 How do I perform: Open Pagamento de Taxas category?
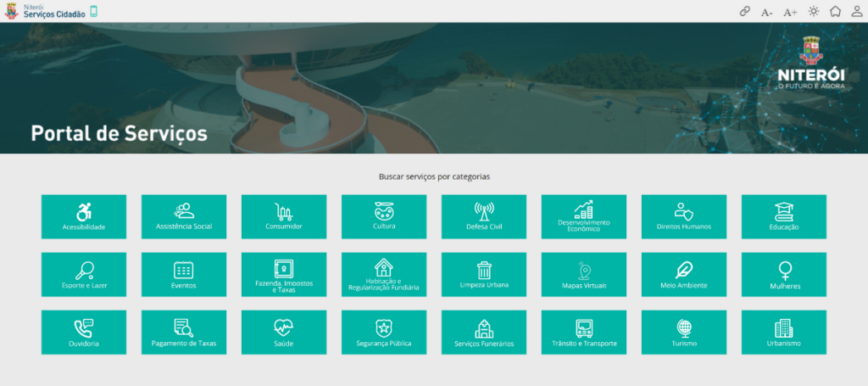[x=184, y=333]
